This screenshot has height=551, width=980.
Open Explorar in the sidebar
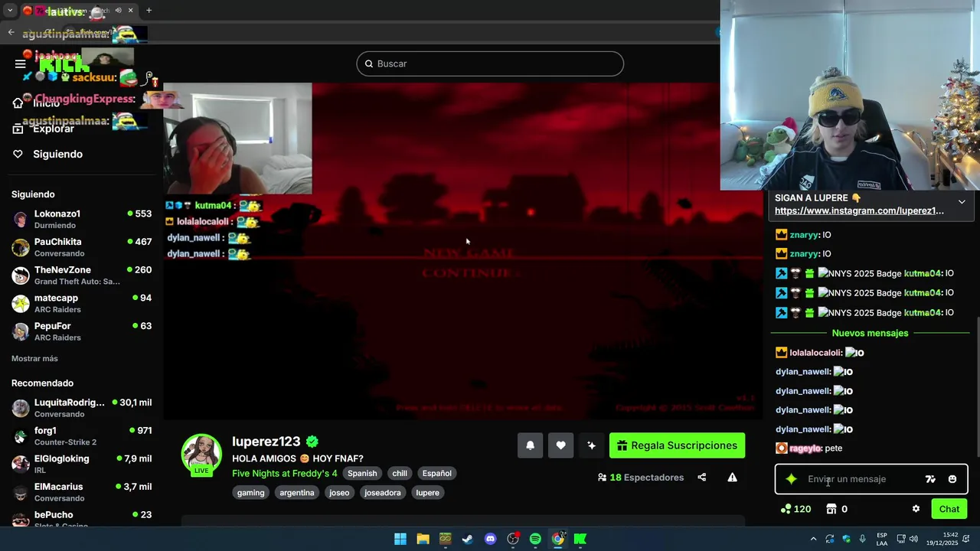click(54, 129)
